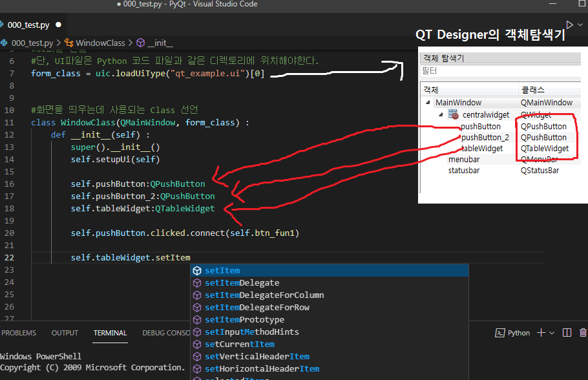Select the tableWidget row in object explorer

point(482,149)
